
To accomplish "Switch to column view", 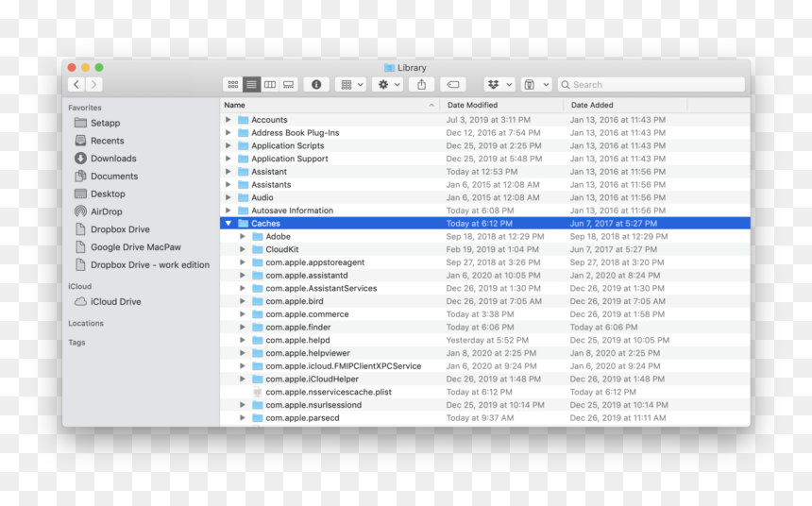I will (270, 84).
